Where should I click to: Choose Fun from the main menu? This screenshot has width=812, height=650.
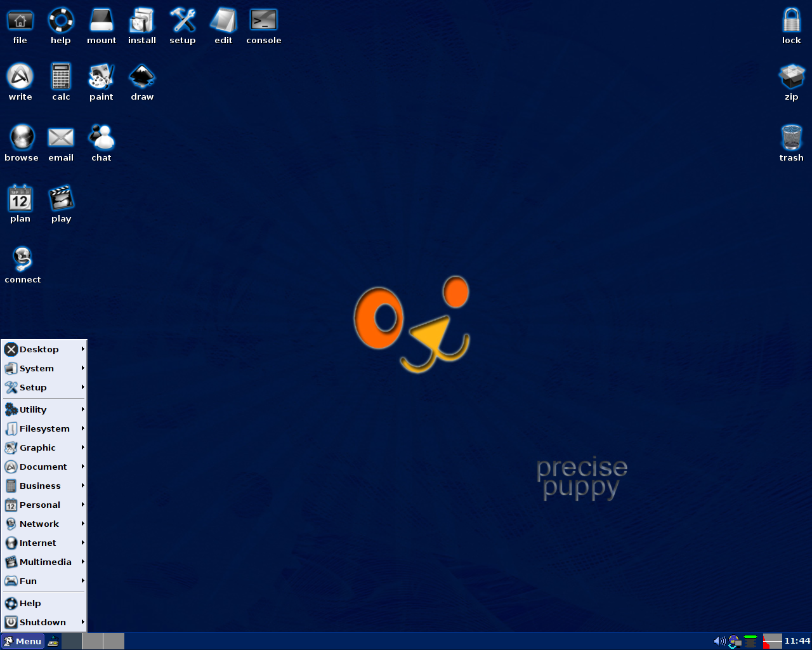(44, 581)
